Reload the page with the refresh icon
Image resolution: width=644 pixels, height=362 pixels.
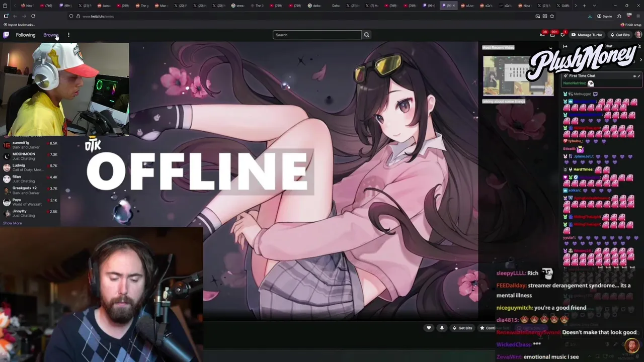click(x=33, y=16)
